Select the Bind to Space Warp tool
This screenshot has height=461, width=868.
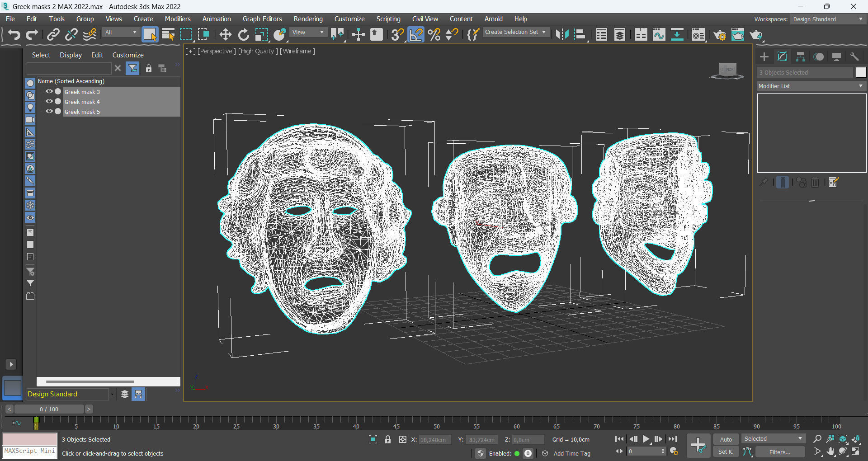pyautogui.click(x=90, y=35)
